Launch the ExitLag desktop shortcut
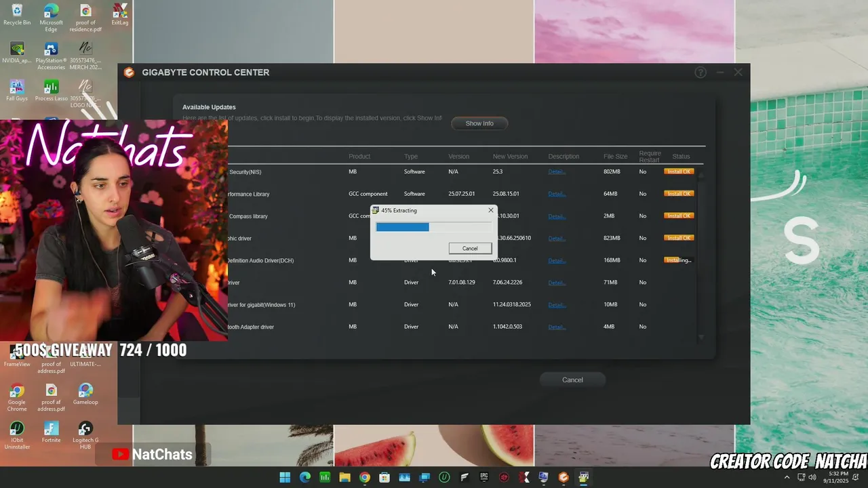 coord(119,15)
